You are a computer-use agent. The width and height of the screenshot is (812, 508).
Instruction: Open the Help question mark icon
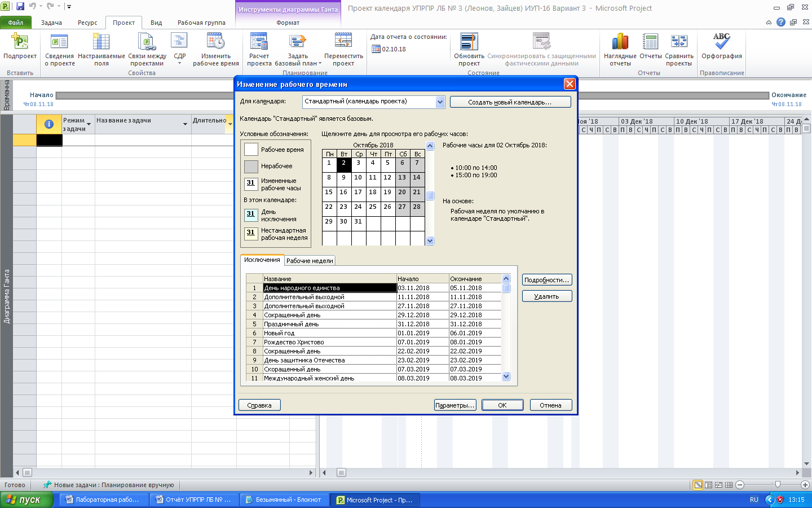pos(780,22)
